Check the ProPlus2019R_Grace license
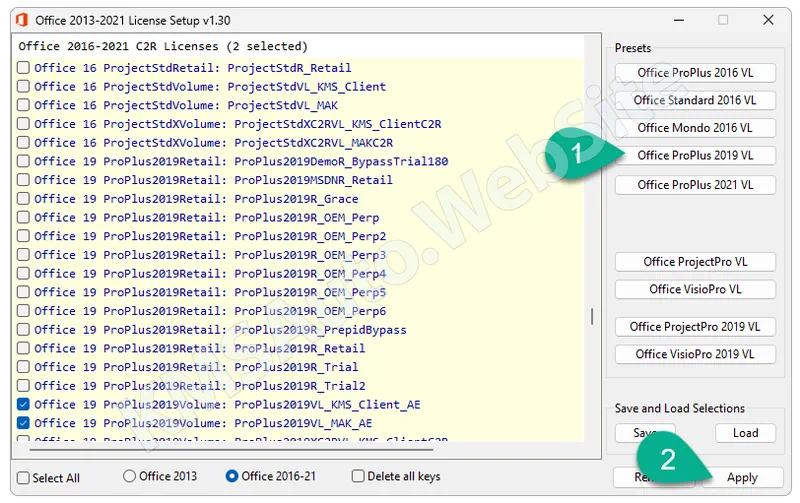The image size is (800, 503). tap(23, 198)
